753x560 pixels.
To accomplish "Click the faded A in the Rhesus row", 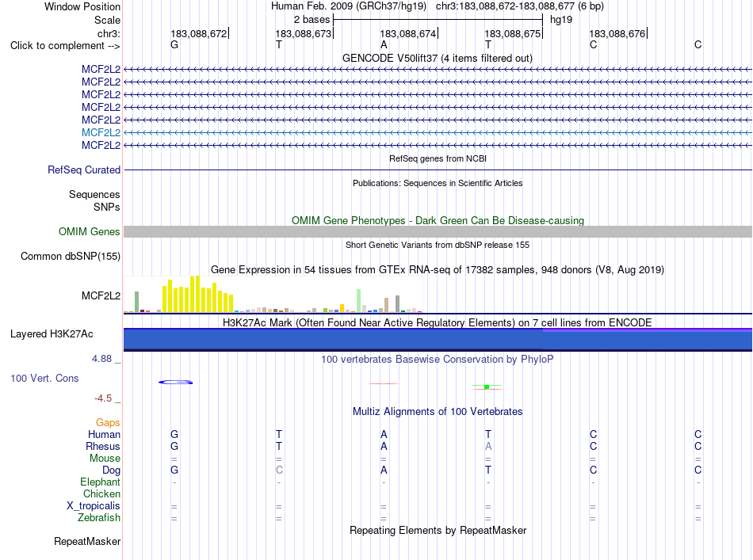I will (x=488, y=446).
